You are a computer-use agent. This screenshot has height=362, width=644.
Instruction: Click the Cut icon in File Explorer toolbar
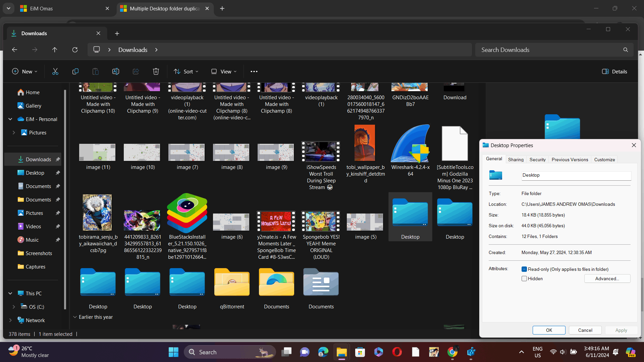(x=55, y=71)
